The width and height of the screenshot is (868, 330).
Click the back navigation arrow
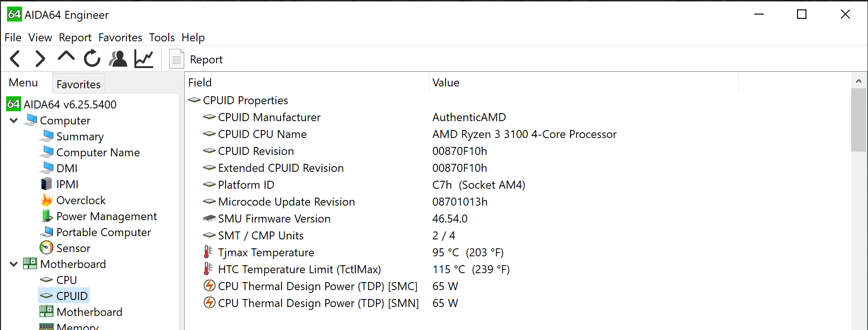(15, 59)
